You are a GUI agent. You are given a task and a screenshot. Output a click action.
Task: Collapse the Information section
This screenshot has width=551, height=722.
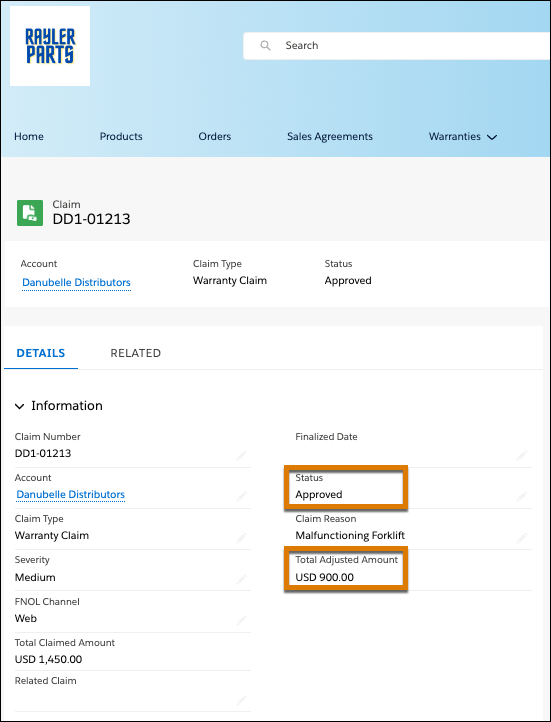[19, 406]
